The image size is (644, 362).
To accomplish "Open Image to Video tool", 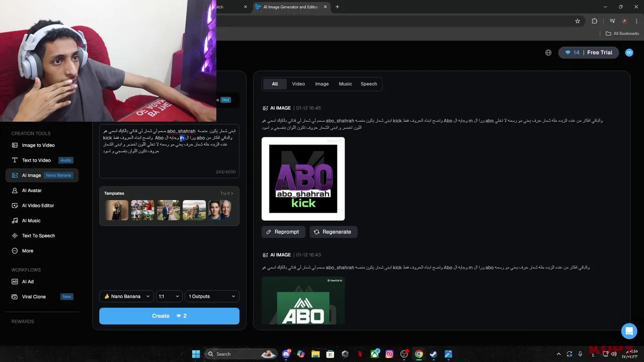I will pyautogui.click(x=38, y=145).
